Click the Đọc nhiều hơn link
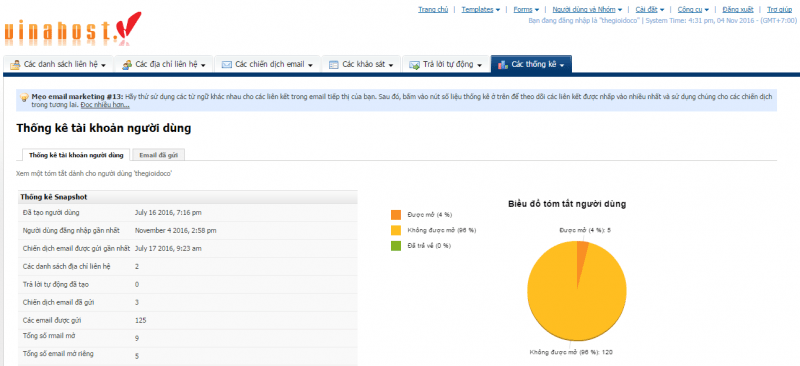Image resolution: width=800 pixels, height=366 pixels. point(105,105)
